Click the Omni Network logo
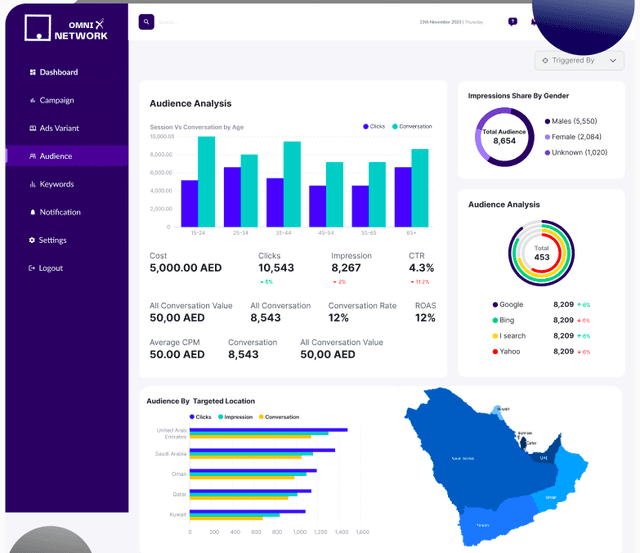 67,29
